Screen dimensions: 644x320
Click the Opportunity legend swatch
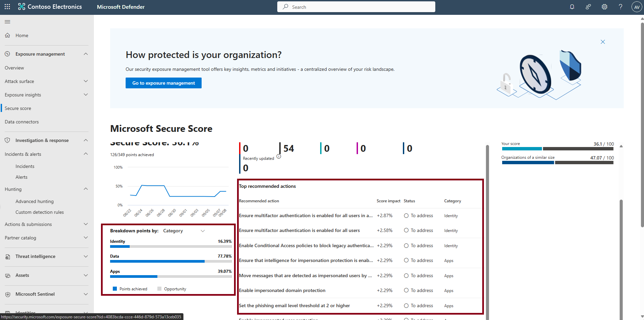[159, 289]
